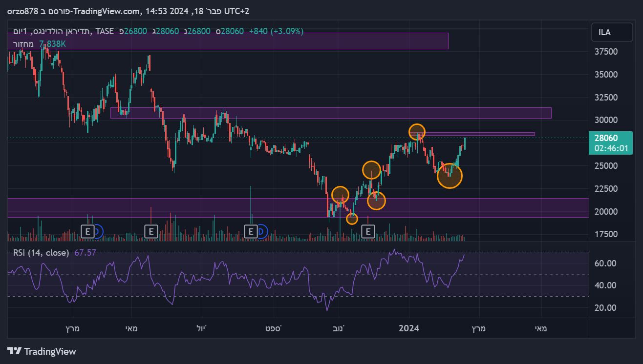This screenshot has height=364, width=643.
Task: Click the 30000 price axis label
Action: pos(605,120)
